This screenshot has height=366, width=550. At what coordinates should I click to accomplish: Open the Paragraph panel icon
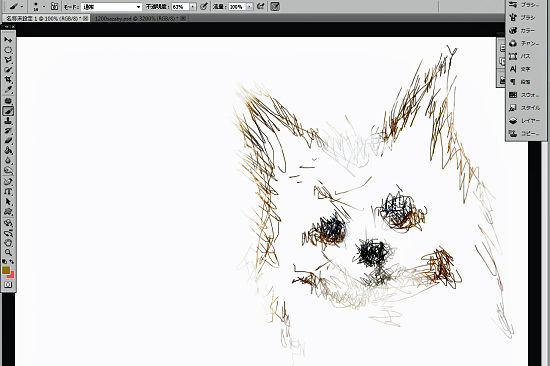coord(513,82)
